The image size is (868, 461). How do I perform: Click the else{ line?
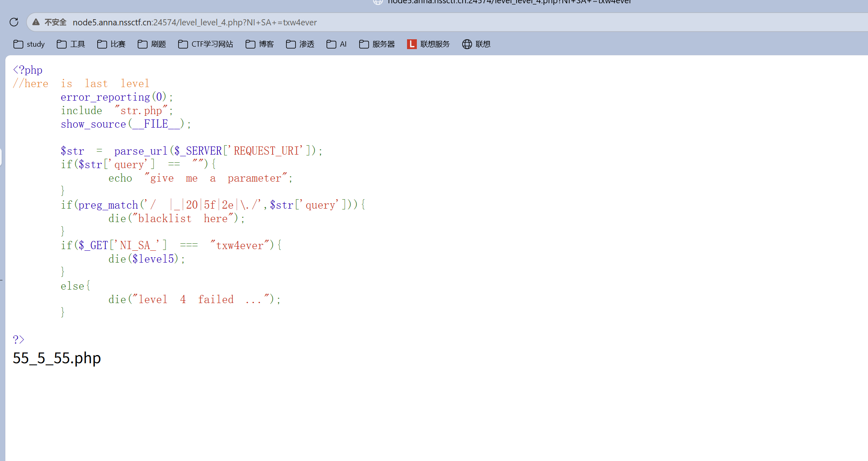tap(76, 286)
